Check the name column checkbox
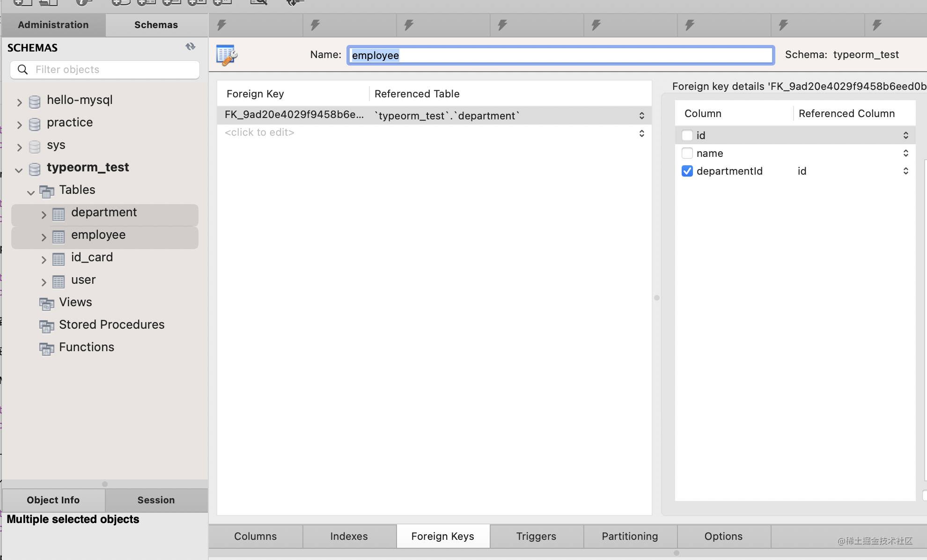This screenshot has height=560, width=927. point(687,154)
